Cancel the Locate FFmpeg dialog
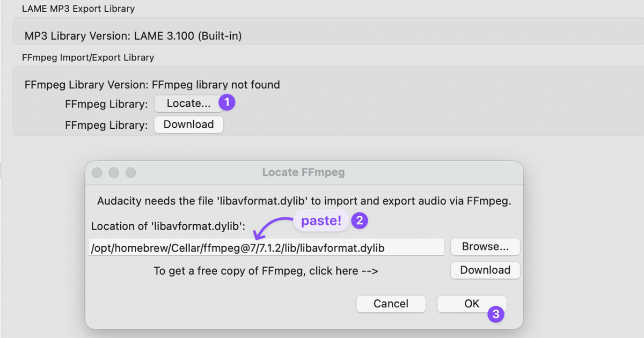Viewport: 644px width, 338px height. point(391,304)
